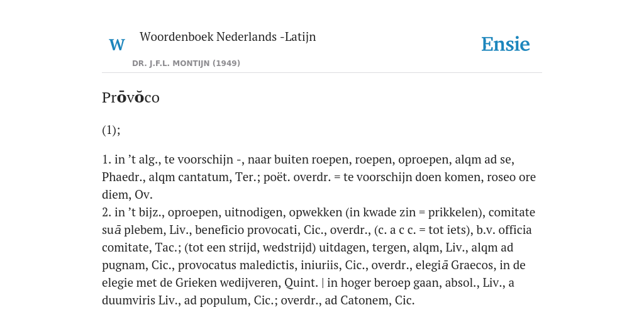Open the Ensie logo link
644x322 pixels.
[506, 45]
